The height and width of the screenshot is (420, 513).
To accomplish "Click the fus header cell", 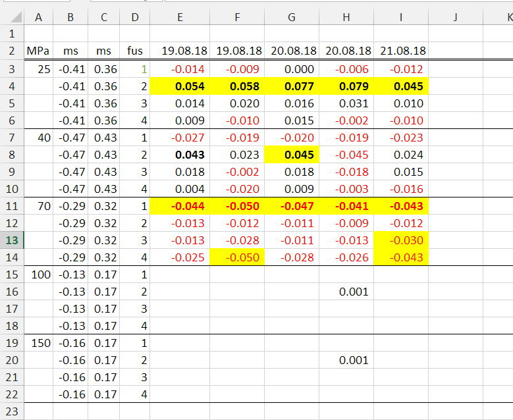I will [x=135, y=51].
